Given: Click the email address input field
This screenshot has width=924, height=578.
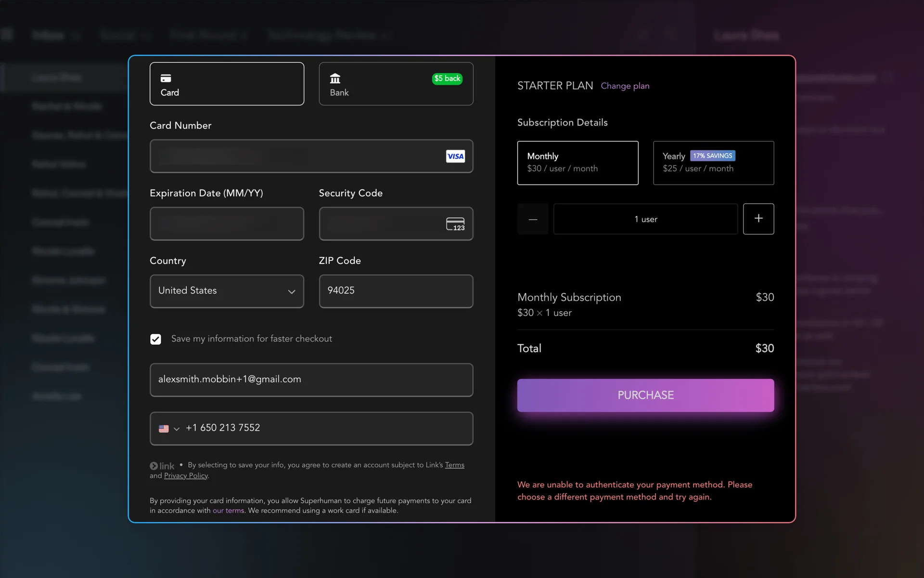Looking at the screenshot, I should pos(311,380).
